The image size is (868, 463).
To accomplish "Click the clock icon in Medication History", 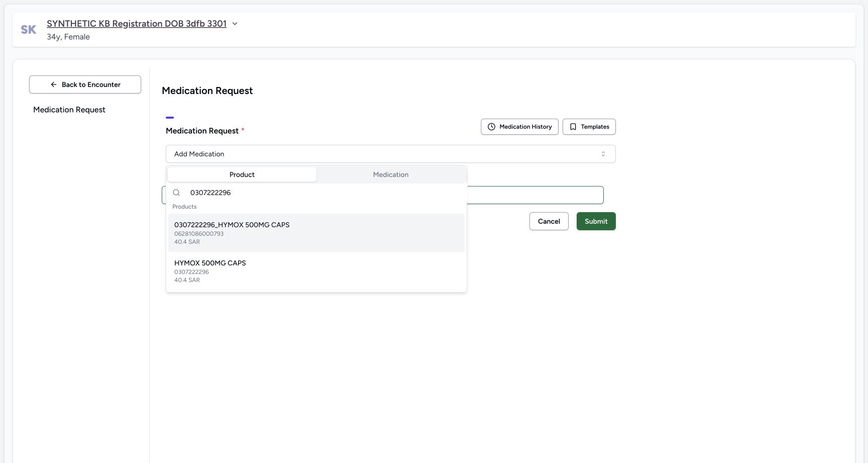I will pyautogui.click(x=491, y=127).
